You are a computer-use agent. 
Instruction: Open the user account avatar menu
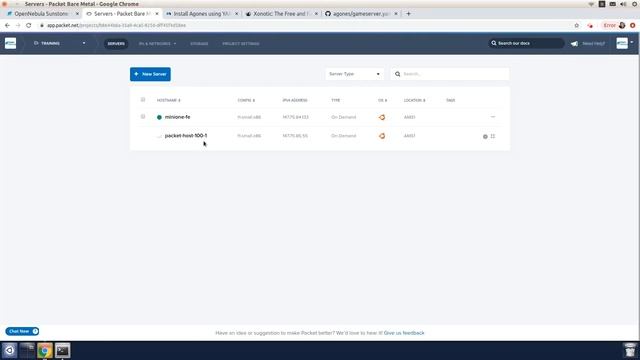624,43
